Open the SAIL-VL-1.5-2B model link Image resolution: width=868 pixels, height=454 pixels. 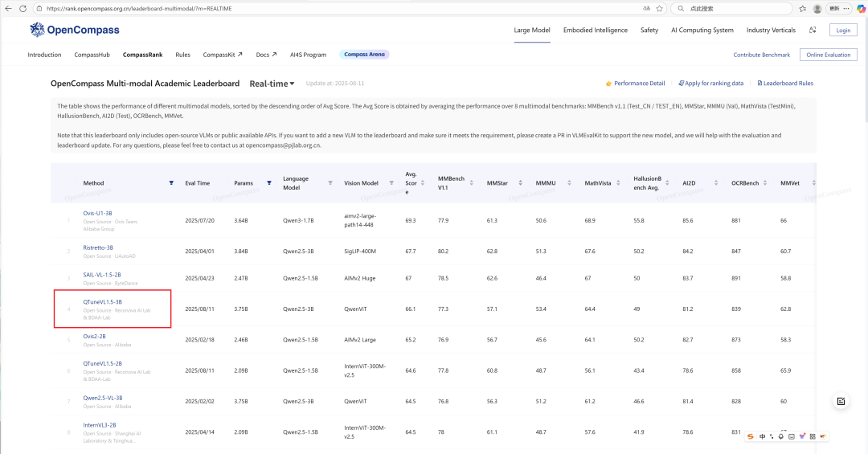pyautogui.click(x=102, y=275)
